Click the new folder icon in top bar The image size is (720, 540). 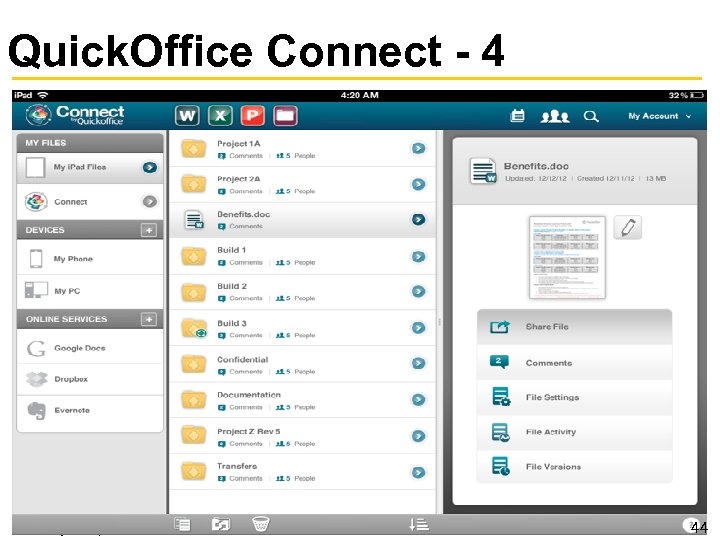[285, 116]
